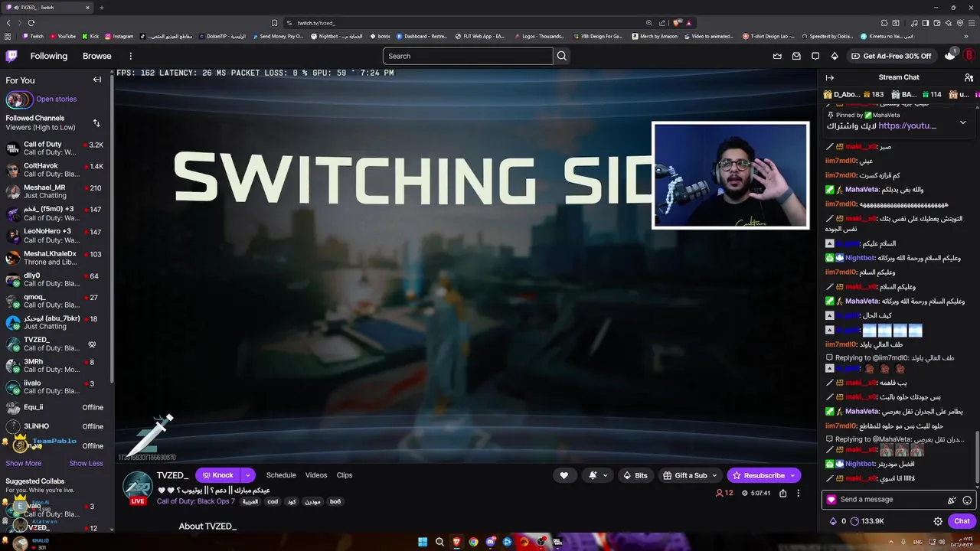Open the Videos tab
The image size is (980, 551).
tap(316, 475)
